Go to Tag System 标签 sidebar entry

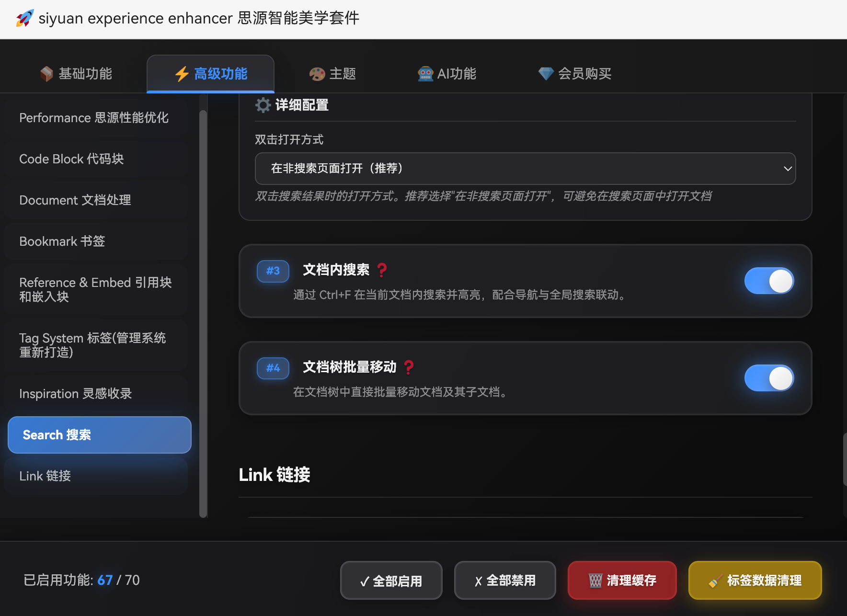click(x=96, y=345)
